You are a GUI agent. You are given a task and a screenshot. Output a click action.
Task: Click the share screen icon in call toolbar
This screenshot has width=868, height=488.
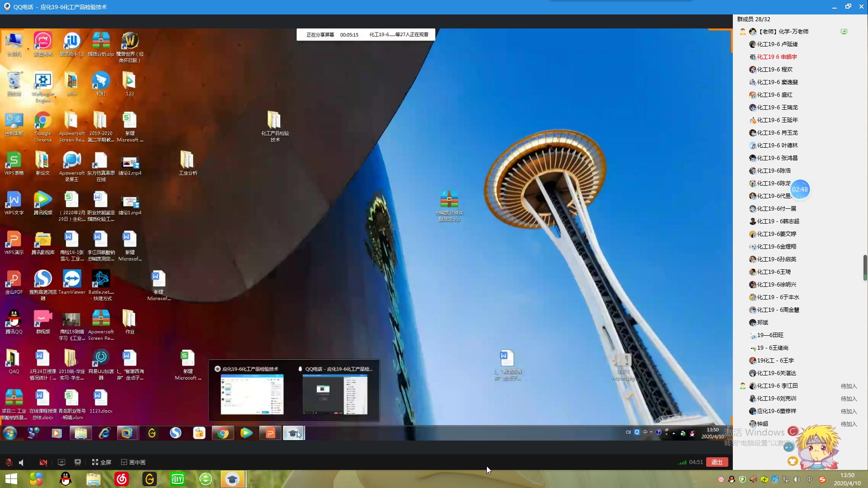click(61, 462)
